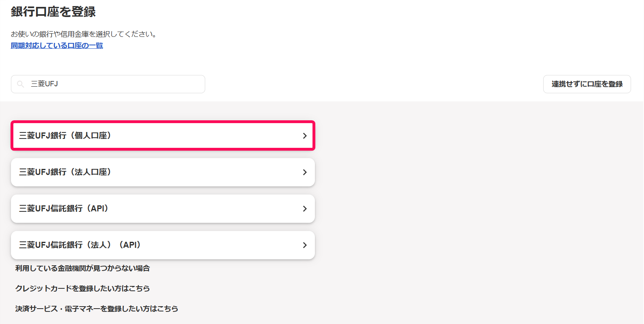The height and width of the screenshot is (324, 644).
Task: Click the 銀行口座を登録 page heading
Action: point(53,12)
